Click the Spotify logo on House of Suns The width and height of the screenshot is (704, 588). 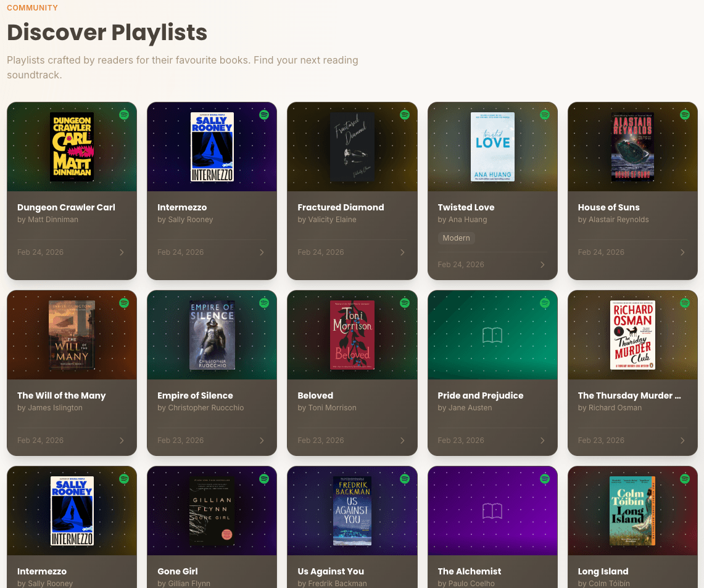click(x=684, y=115)
